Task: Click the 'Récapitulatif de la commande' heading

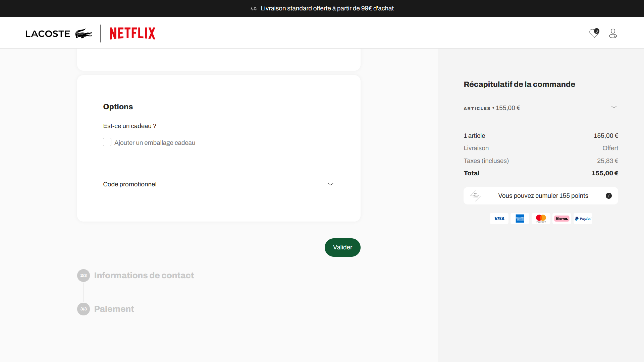Action: tap(519, 84)
